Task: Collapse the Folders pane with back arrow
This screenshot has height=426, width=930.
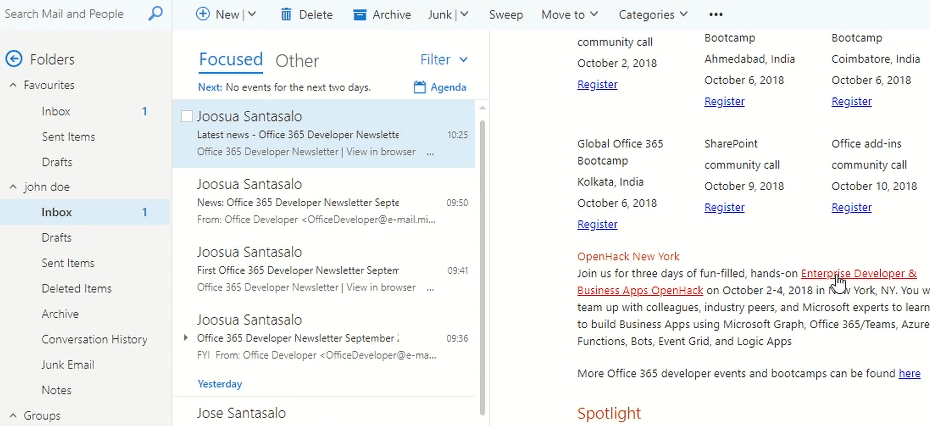Action: click(x=14, y=59)
